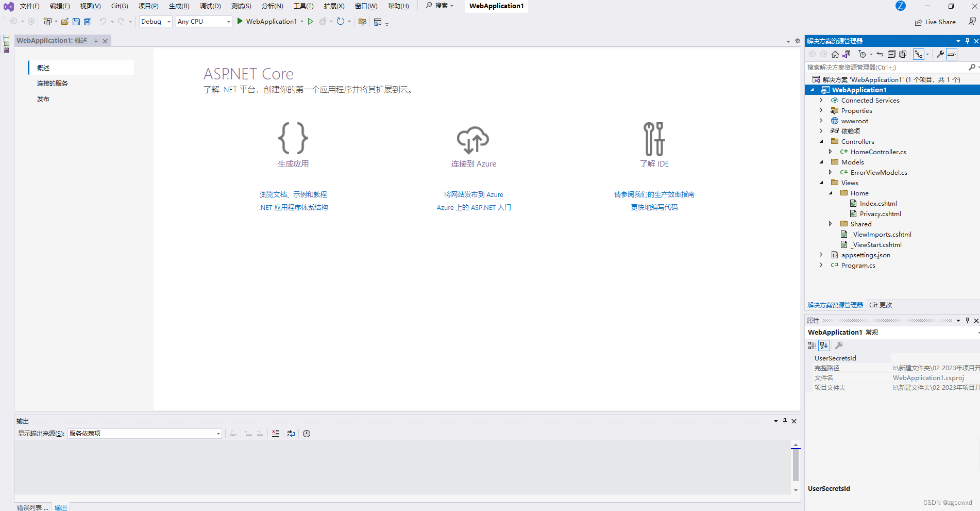Toggle Alphabetical sort in Properties panel
Image resolution: width=980 pixels, height=511 pixels.
[x=824, y=345]
